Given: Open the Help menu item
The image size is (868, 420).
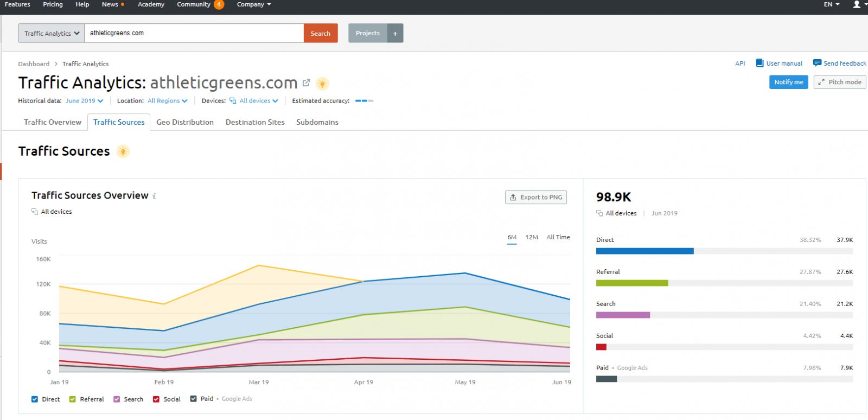Looking at the screenshot, I should coord(82,4).
